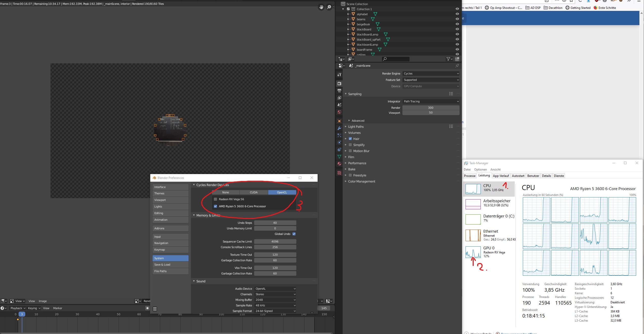Select the CUDA compute device tab
This screenshot has height=334, width=644.
[x=253, y=192]
